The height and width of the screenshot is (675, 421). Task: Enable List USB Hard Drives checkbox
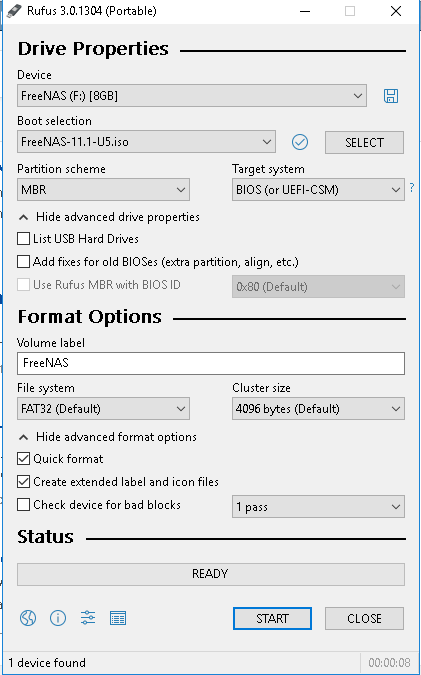pos(23,238)
